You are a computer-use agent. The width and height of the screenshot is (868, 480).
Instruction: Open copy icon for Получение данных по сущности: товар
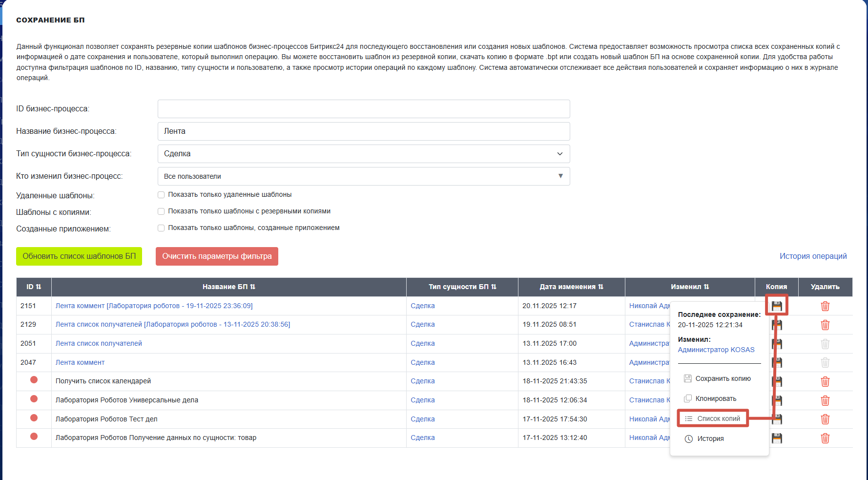point(777,438)
